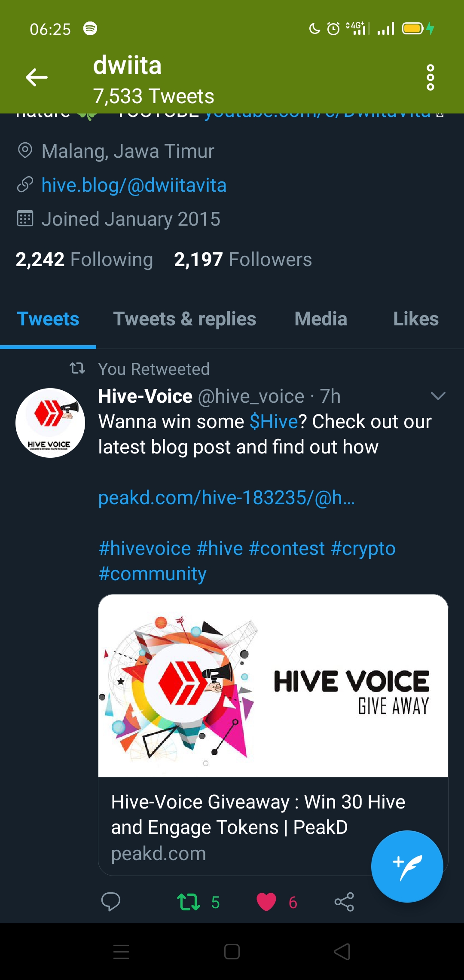Tap the #hivevoice hashtag

(x=145, y=548)
